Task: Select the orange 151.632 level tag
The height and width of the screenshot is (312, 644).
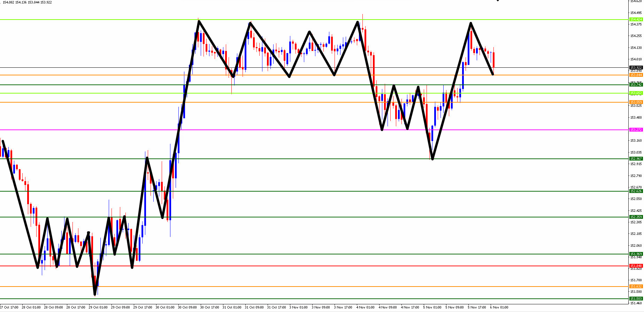Action: 636,287
